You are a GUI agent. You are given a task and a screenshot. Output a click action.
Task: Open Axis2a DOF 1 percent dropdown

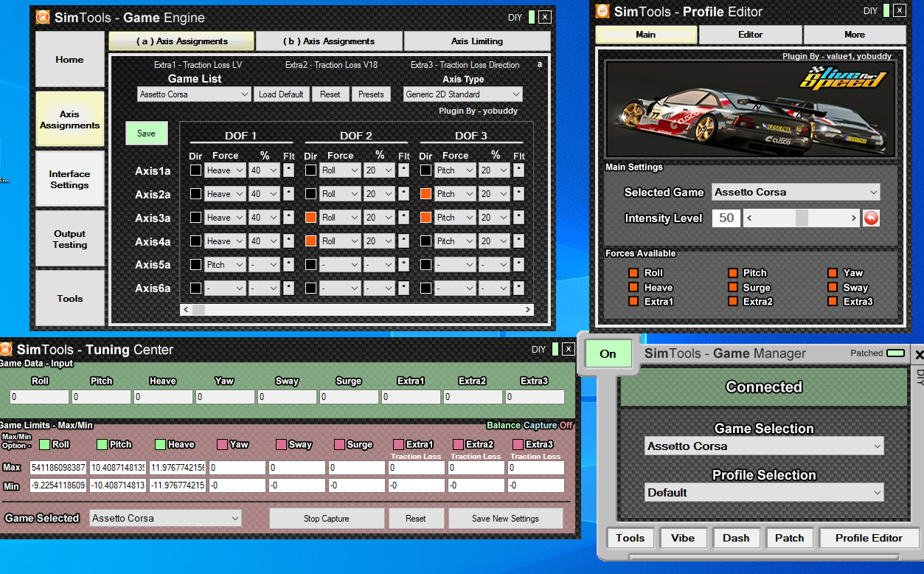pyautogui.click(x=264, y=194)
